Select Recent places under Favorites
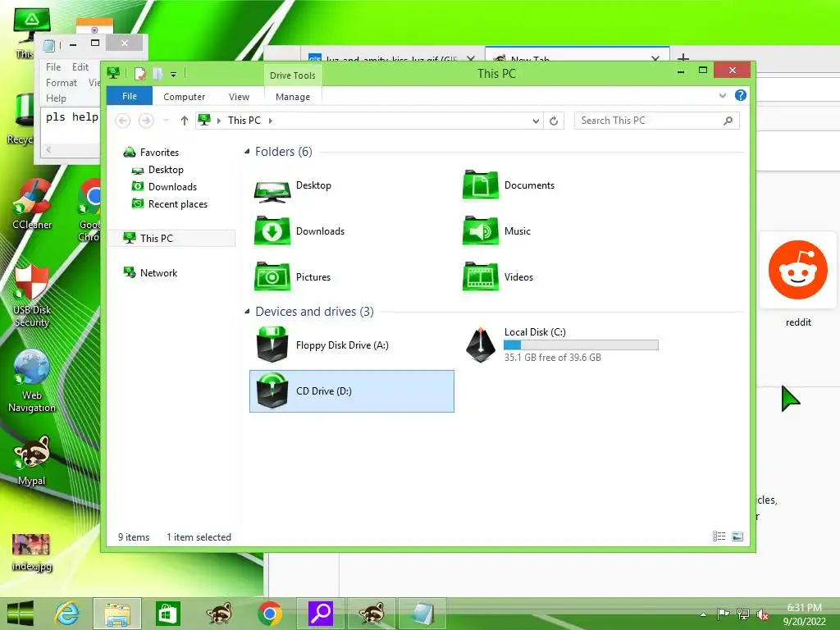 (x=177, y=203)
